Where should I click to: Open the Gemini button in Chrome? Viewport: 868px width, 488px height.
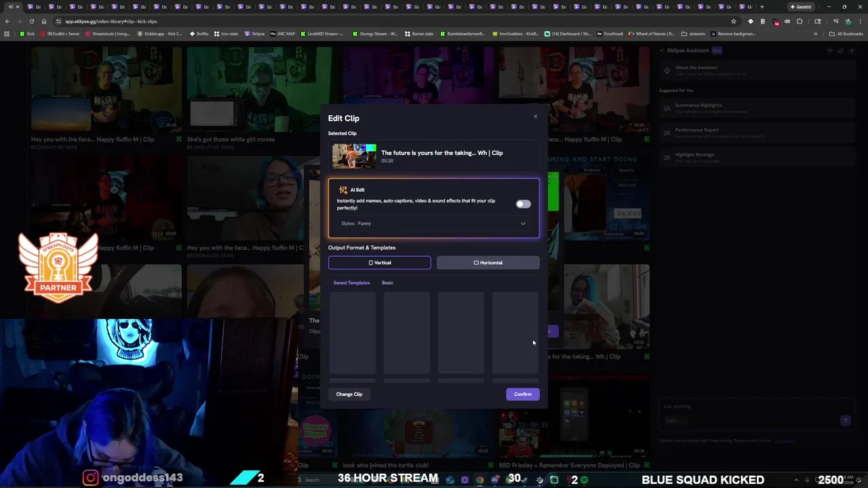tap(800, 7)
